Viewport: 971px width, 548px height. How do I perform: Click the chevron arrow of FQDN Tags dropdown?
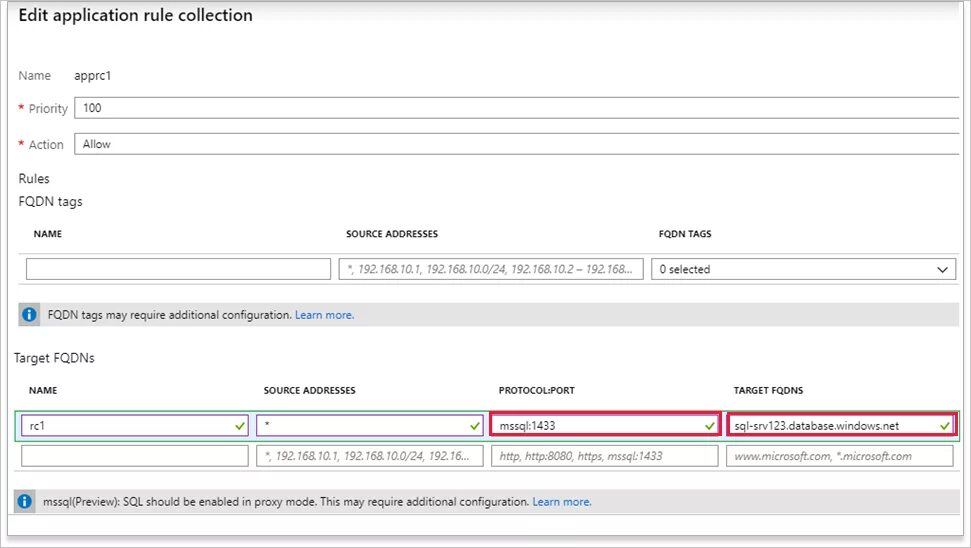tap(942, 269)
